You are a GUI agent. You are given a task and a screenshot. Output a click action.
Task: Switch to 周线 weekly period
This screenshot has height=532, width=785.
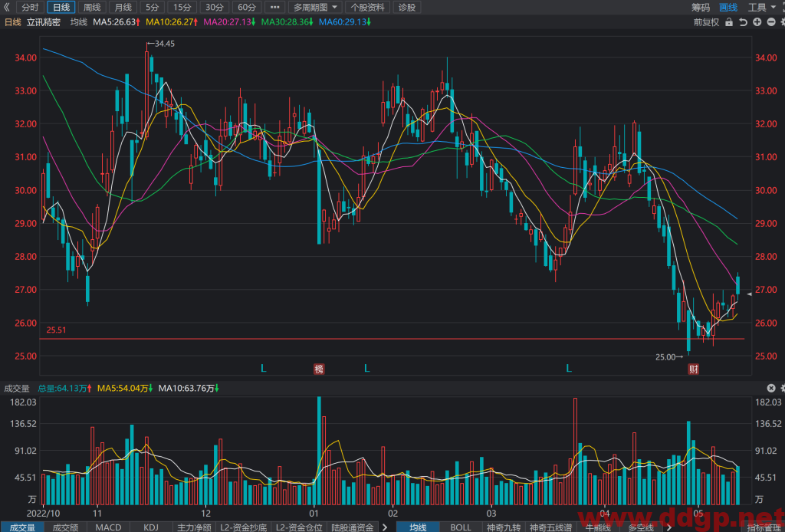point(92,7)
